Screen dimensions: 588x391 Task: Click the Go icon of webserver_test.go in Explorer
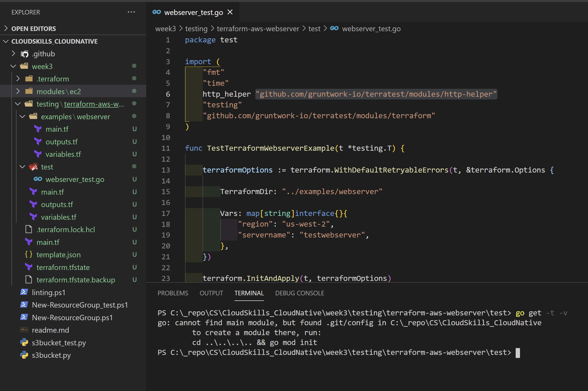[x=38, y=179]
